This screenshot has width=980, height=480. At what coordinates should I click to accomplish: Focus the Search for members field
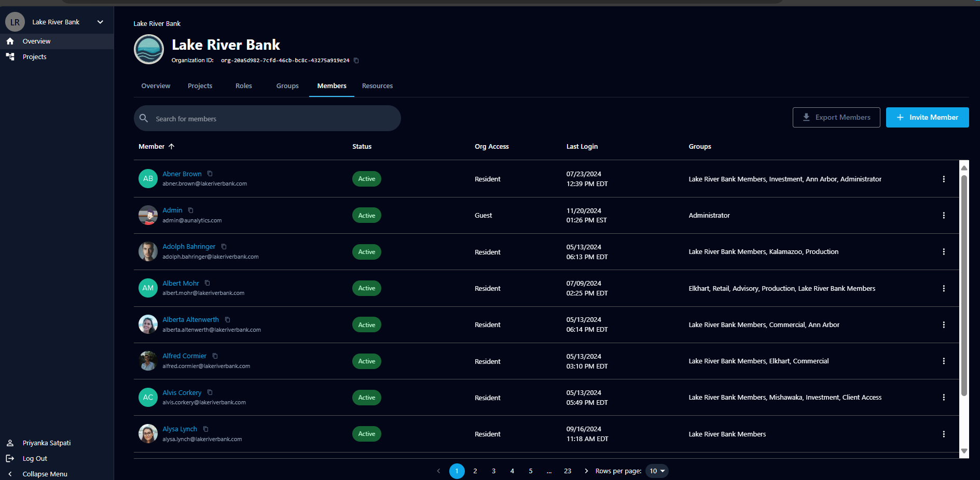(x=267, y=118)
